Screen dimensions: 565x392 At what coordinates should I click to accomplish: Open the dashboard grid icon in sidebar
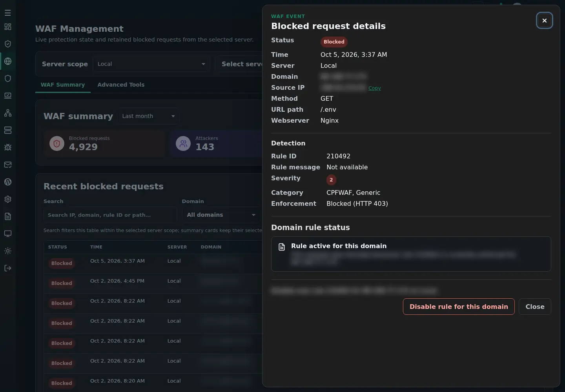coord(8,27)
